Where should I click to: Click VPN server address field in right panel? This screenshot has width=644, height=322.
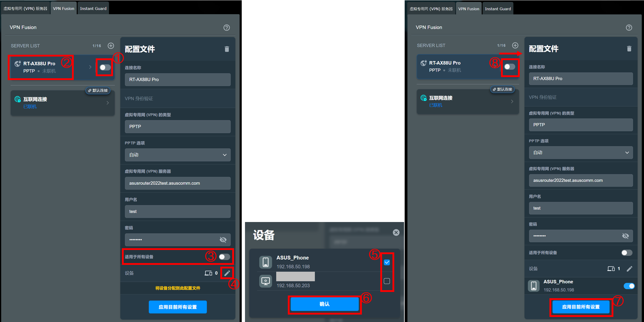581,180
